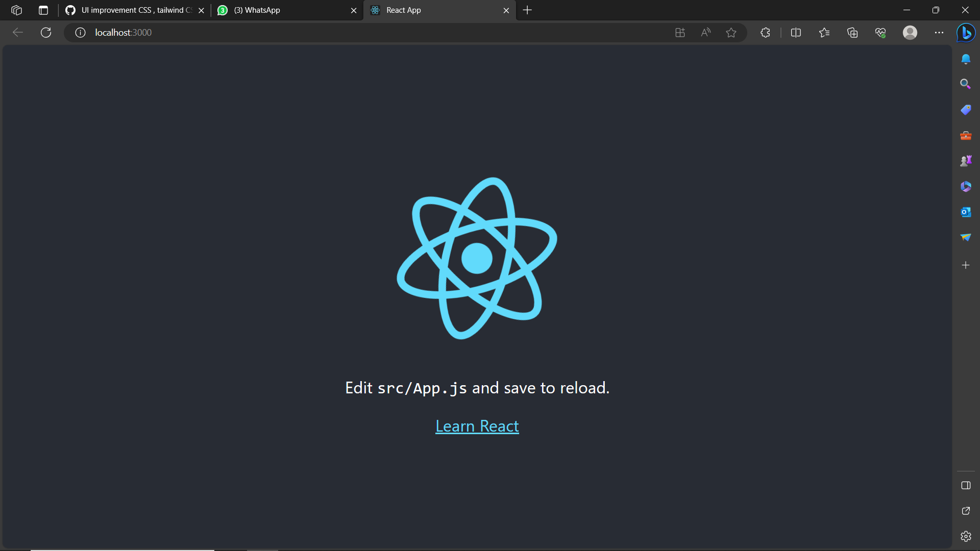The width and height of the screenshot is (980, 551).
Task: Follow the Learn React link
Action: [x=477, y=425]
